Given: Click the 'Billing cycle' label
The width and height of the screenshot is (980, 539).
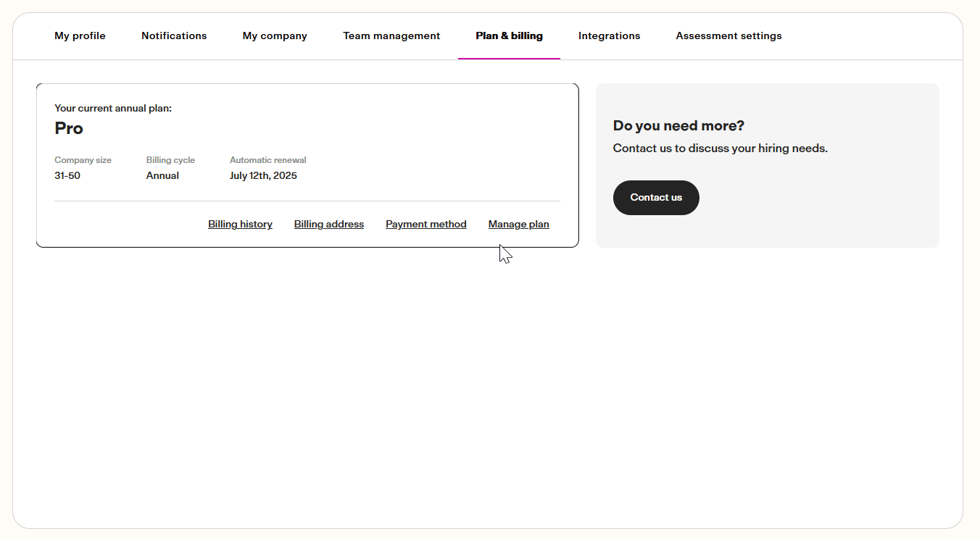Looking at the screenshot, I should tap(170, 160).
